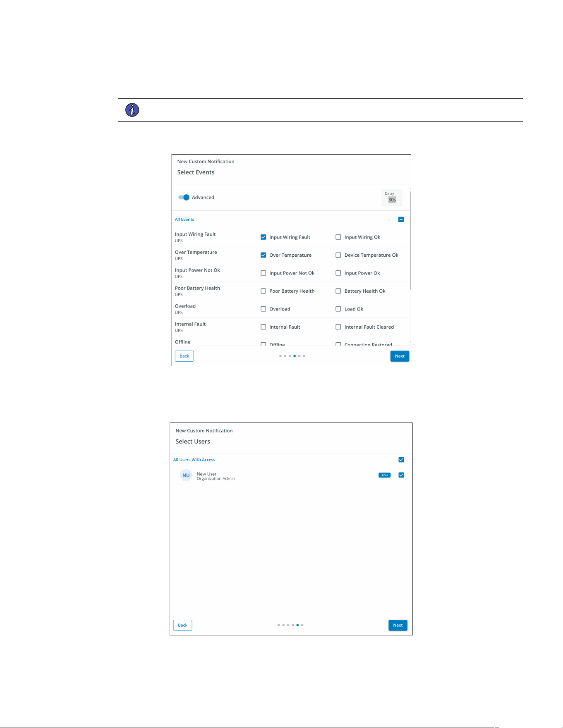563x728 pixels.
Task: Check the Input Wiring Ok checkbox
Action: click(338, 237)
